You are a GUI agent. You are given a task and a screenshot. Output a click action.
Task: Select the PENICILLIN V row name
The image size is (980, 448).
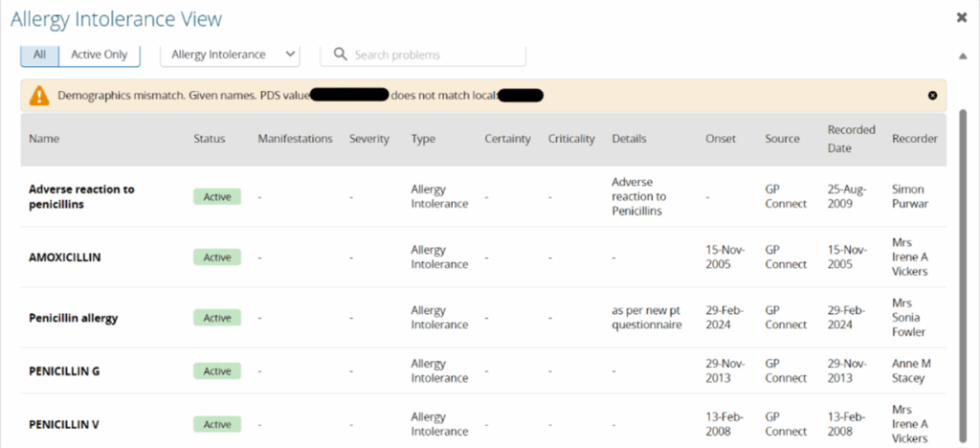(x=64, y=424)
